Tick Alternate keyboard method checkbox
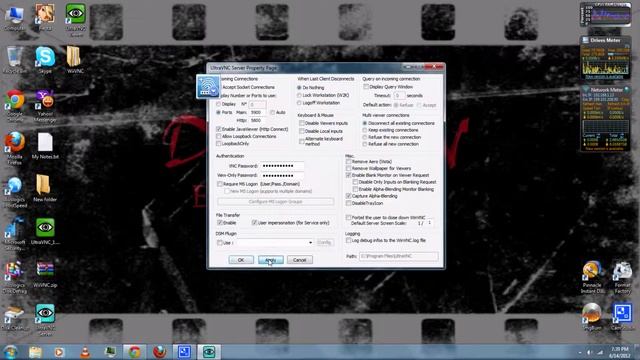This screenshot has width=640, height=360. tap(302, 141)
